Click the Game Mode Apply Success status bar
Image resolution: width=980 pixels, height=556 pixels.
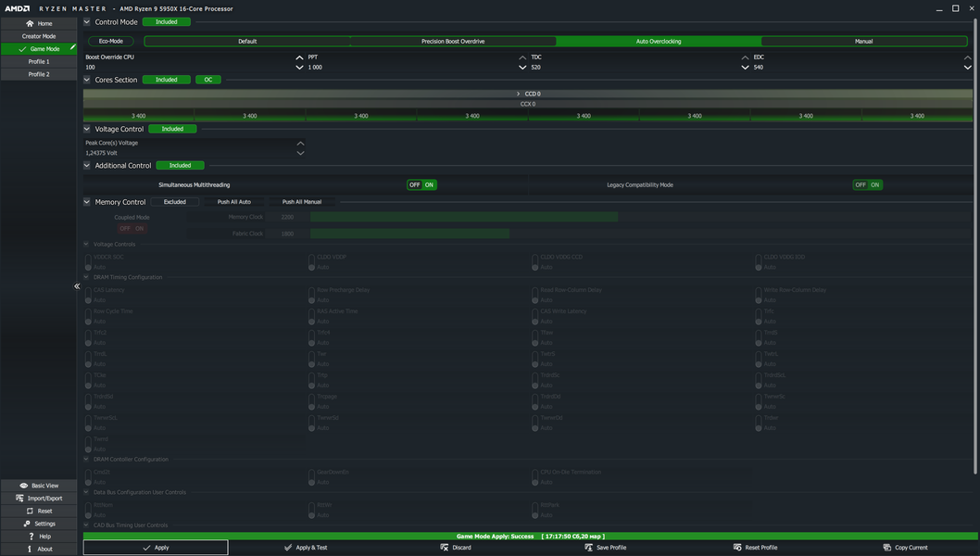pos(530,536)
